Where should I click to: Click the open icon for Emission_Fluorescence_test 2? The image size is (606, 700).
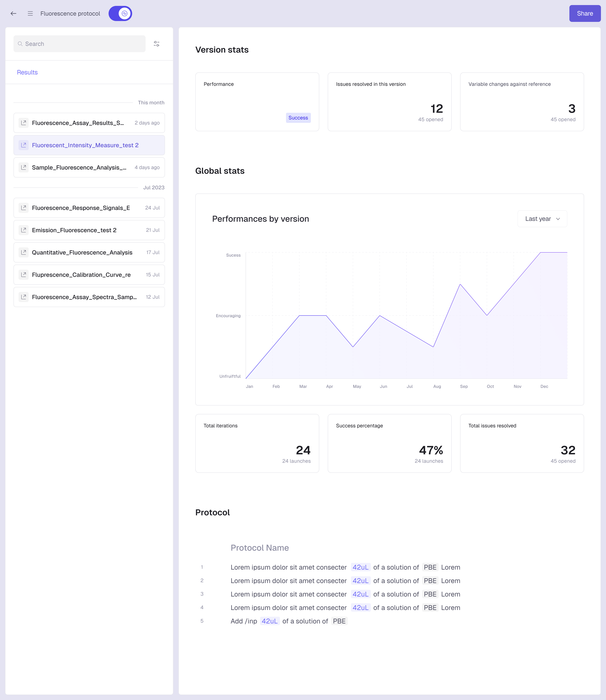click(24, 230)
